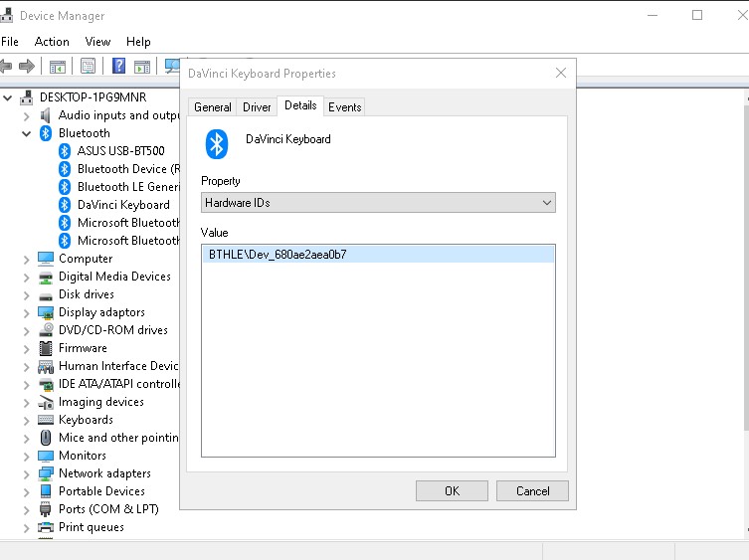749x560 pixels.
Task: Click the Keyboards category icon
Action: (46, 420)
